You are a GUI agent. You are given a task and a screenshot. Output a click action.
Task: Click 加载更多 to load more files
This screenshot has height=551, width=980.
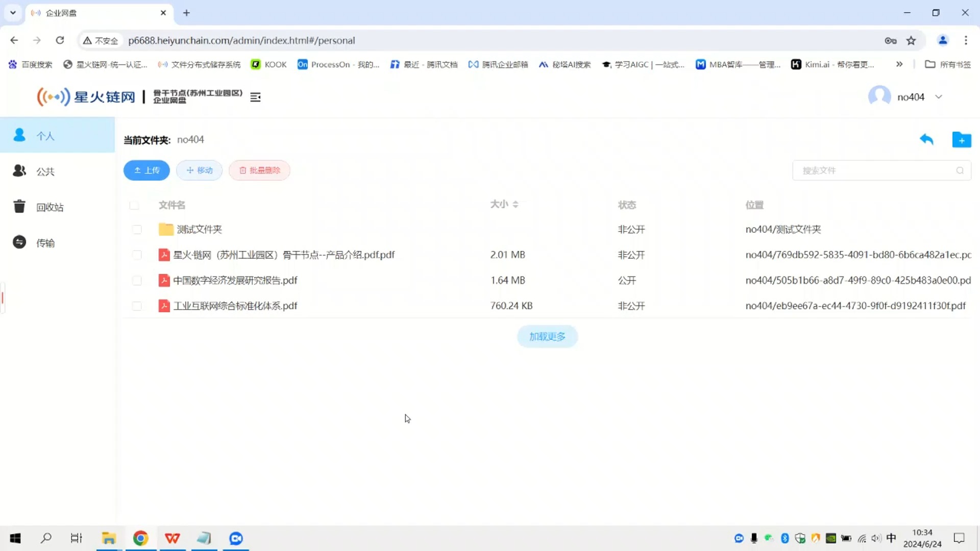click(x=547, y=337)
